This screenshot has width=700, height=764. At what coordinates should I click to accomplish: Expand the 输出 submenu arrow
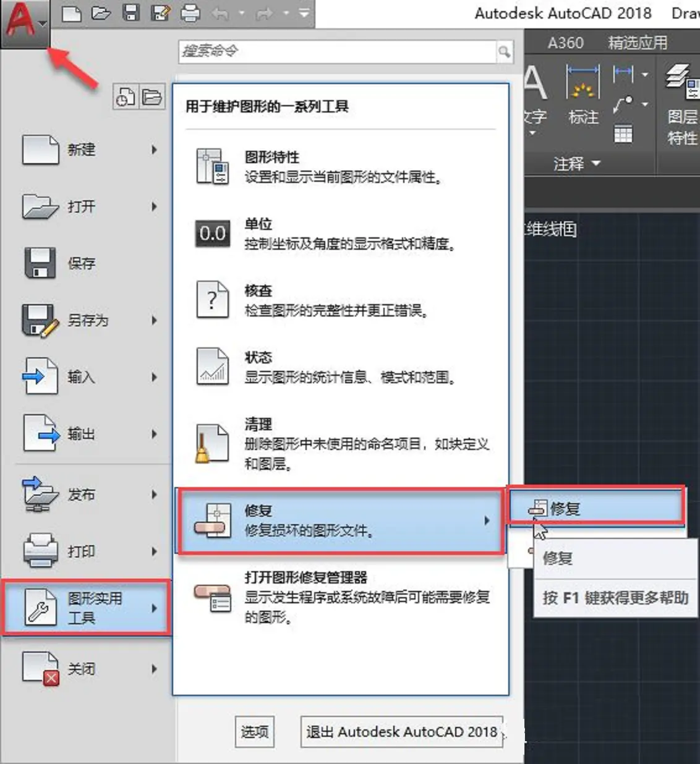(x=154, y=434)
